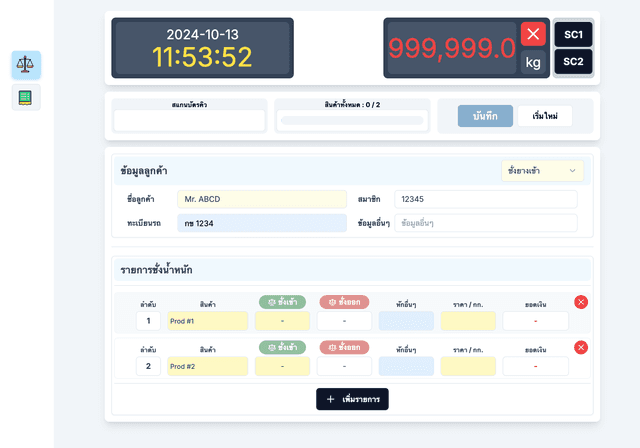Click the sequence number field showing 2

tap(148, 366)
